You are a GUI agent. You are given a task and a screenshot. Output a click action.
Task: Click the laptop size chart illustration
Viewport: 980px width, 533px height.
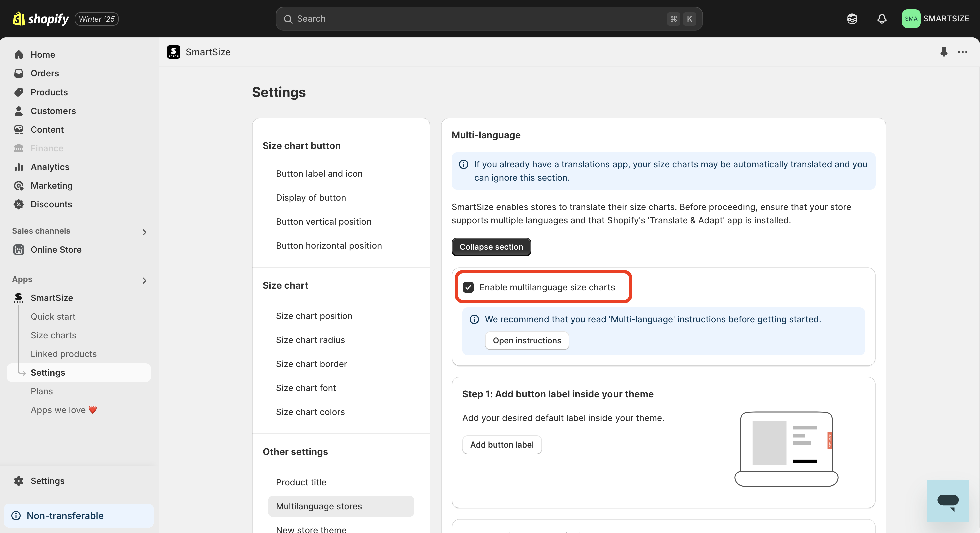(786, 449)
